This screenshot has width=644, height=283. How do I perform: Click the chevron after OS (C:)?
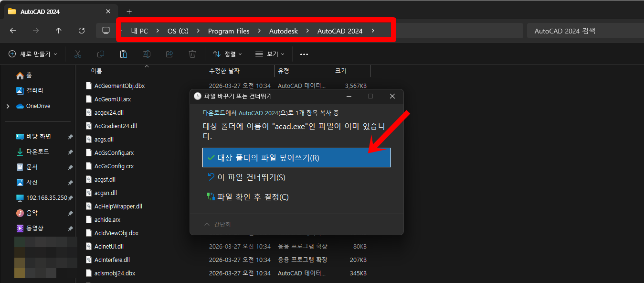click(198, 31)
